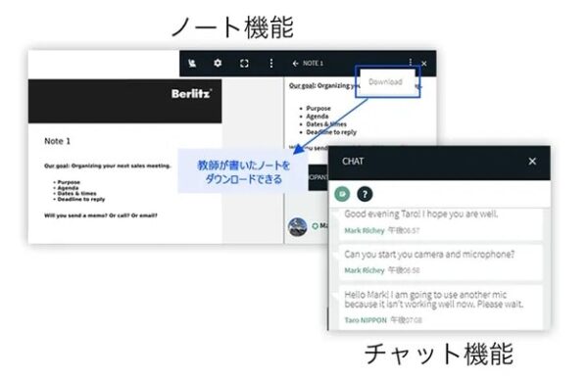
Task: Click the green chat bubble icon
Action: [342, 194]
